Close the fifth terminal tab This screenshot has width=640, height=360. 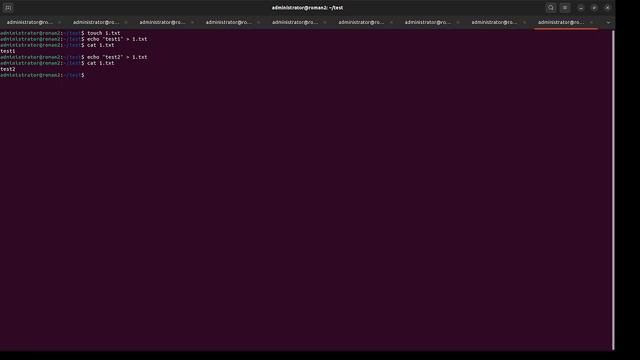pos(325,22)
